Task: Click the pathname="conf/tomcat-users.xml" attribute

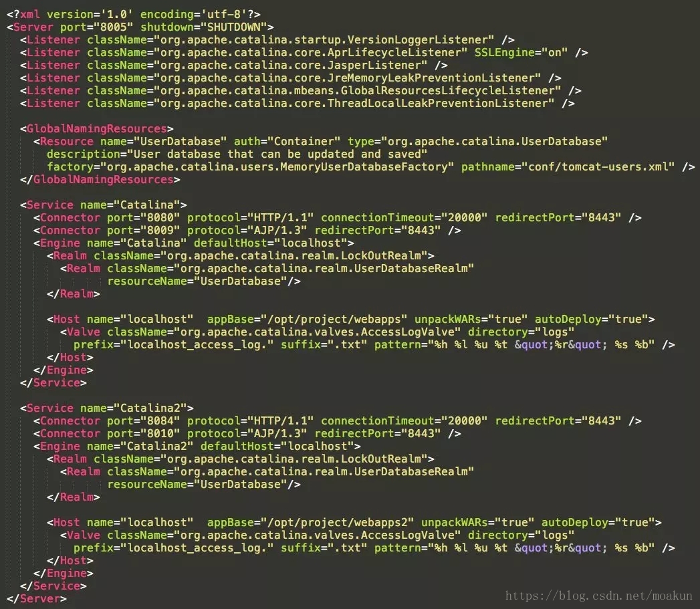Action: tap(568, 167)
